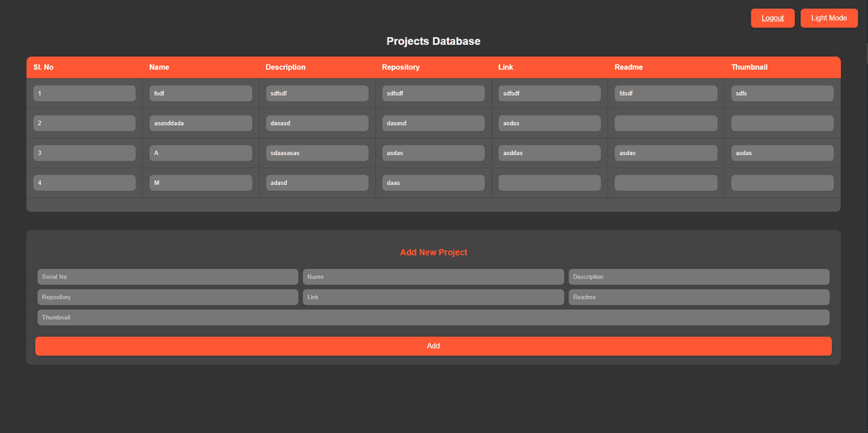The width and height of the screenshot is (868, 433).
Task: Click the empty readme cell in row 4
Action: pos(666,183)
